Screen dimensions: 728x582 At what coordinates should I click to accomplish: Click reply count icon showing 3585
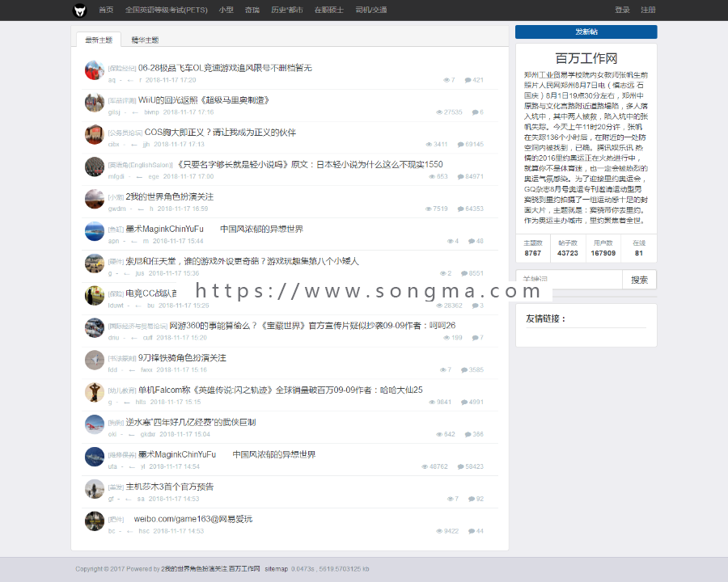click(x=464, y=370)
